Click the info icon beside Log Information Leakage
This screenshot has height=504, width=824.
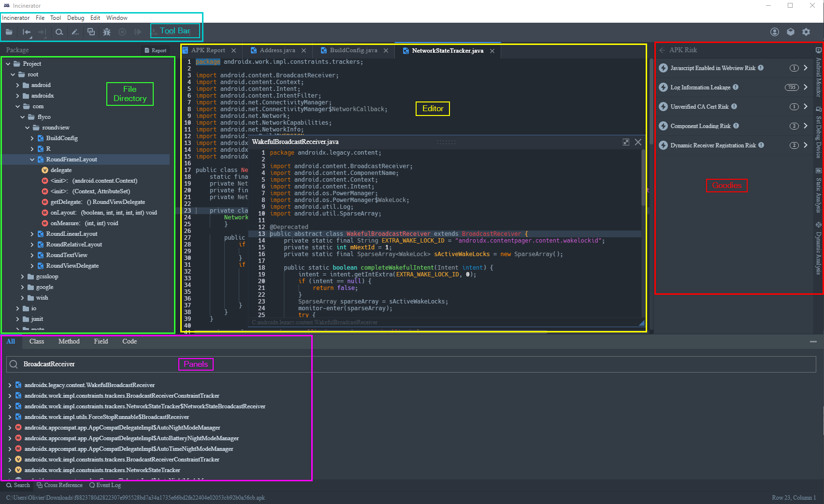click(x=736, y=87)
